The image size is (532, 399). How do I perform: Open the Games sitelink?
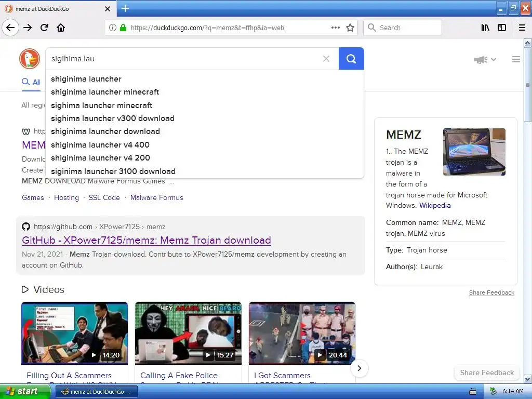33,197
